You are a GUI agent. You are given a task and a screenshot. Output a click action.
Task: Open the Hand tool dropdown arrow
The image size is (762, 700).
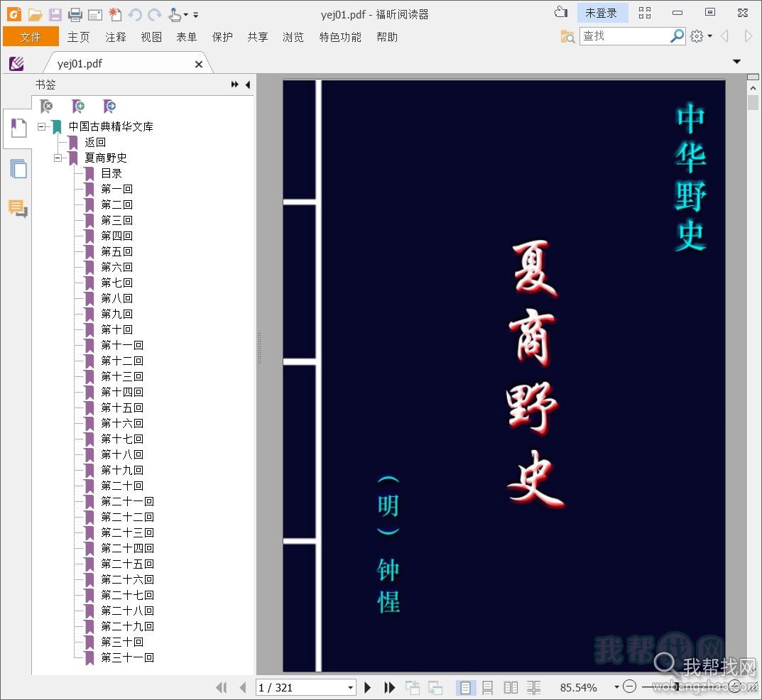coord(185,15)
